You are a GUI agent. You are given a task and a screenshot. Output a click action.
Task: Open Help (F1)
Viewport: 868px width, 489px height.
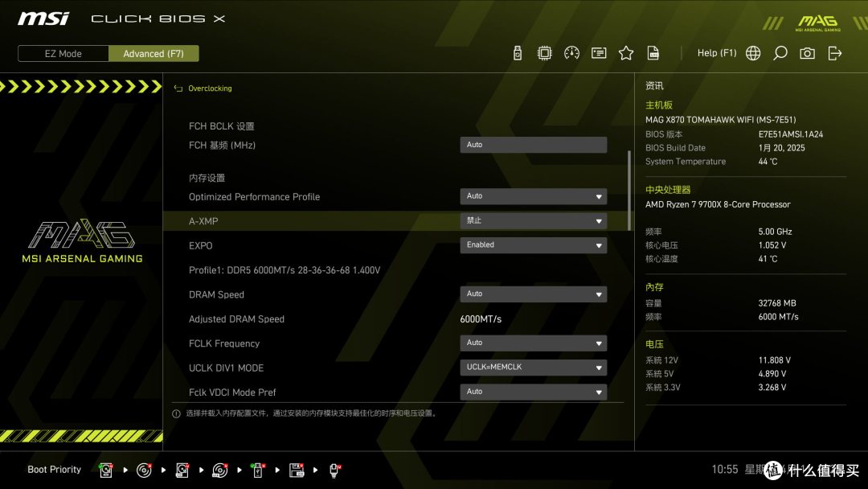[x=717, y=53]
